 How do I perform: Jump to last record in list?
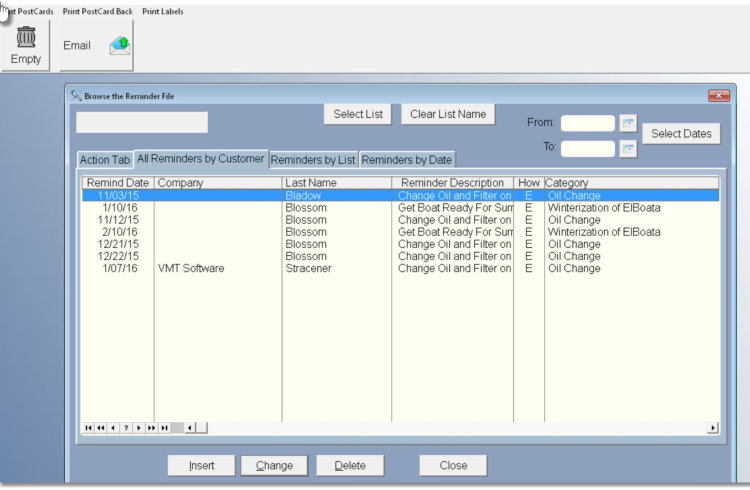(x=164, y=428)
